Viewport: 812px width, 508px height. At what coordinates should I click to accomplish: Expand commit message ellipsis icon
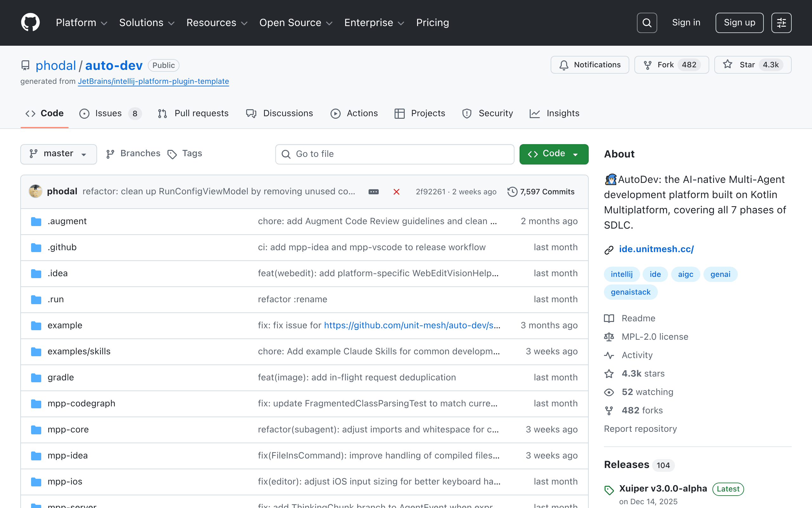pyautogui.click(x=373, y=191)
